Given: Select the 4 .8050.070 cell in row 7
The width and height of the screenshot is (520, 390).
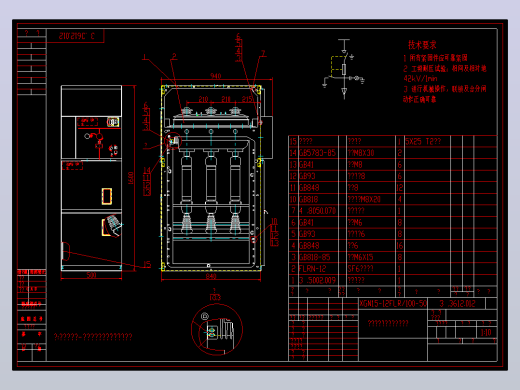Looking at the screenshot, I should [317, 211].
